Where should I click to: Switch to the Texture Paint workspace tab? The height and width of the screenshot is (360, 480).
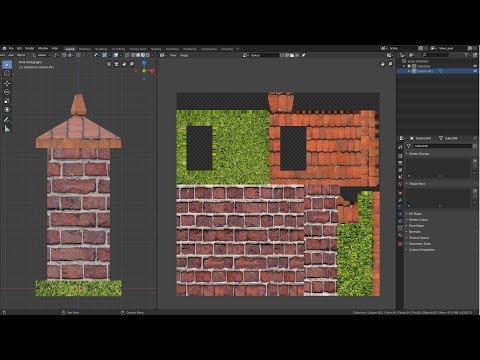pos(138,49)
